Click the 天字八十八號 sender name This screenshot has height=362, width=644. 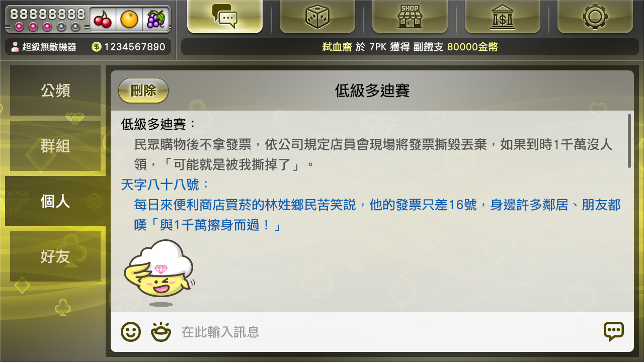coord(165,185)
